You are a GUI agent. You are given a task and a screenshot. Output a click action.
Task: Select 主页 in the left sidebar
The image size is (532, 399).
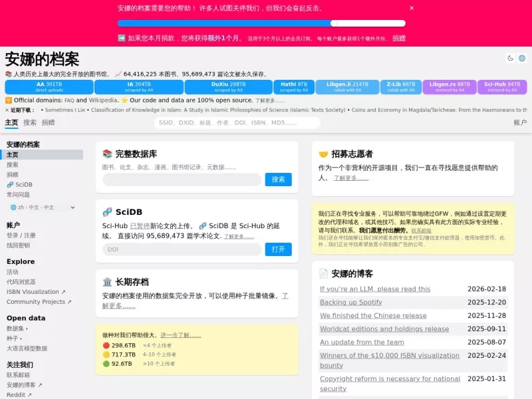pos(42,155)
